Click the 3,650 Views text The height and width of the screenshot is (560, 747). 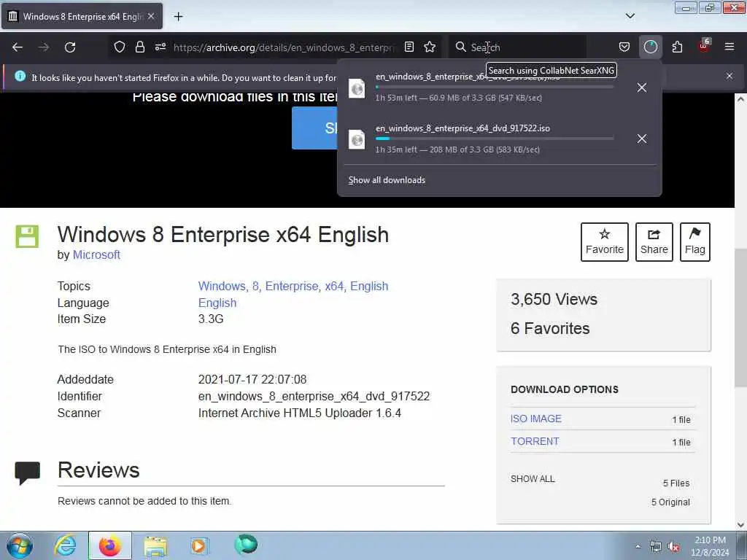click(x=554, y=299)
